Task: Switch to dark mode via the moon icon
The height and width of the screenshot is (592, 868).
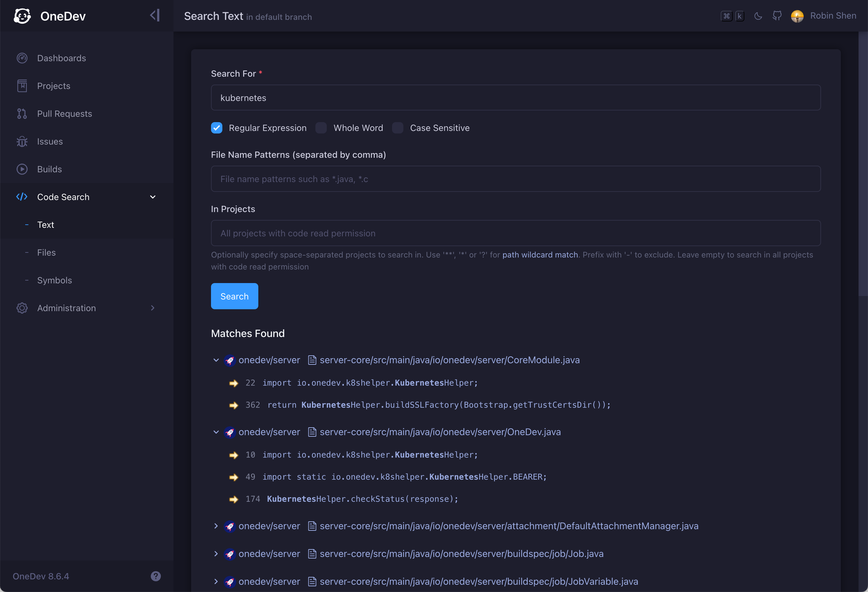Action: pyautogui.click(x=758, y=16)
